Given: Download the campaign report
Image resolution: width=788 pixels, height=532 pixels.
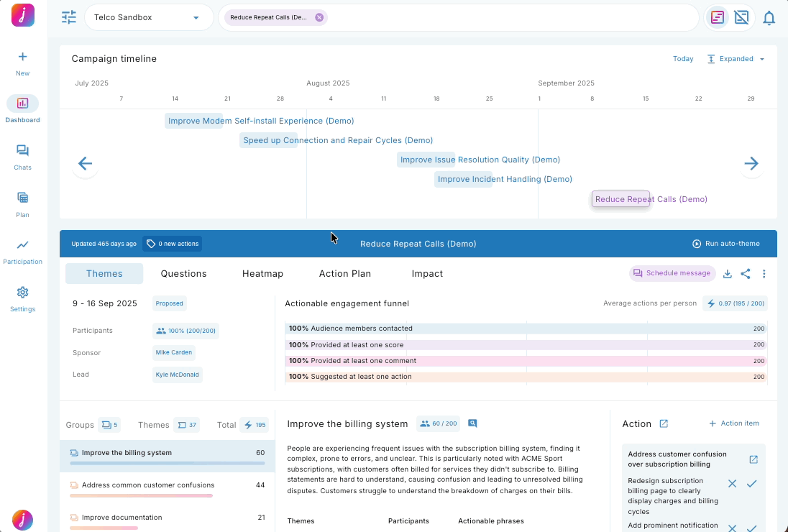Looking at the screenshot, I should coord(727,274).
